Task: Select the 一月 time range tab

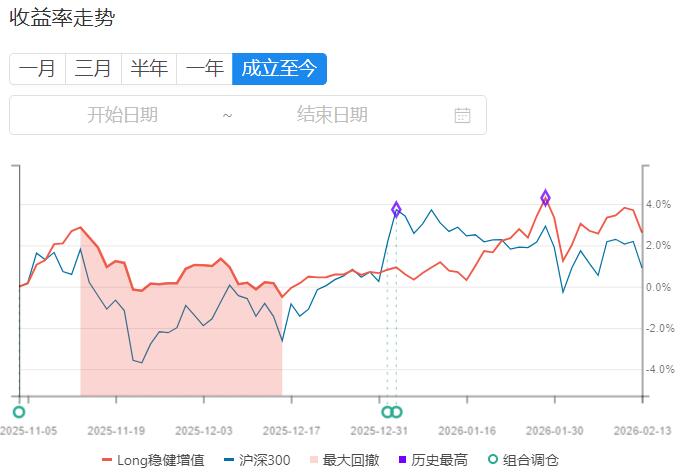Action: pos(38,69)
